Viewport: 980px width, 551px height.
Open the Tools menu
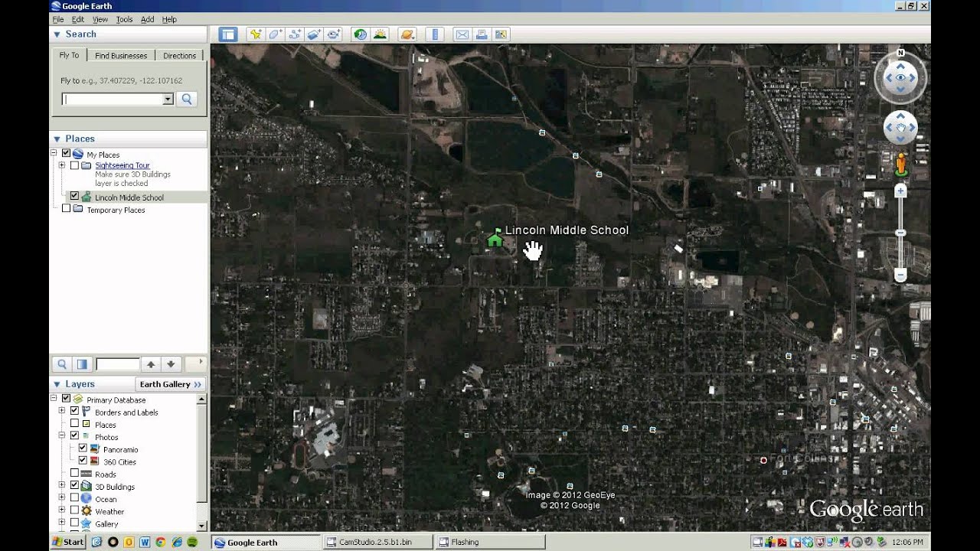pyautogui.click(x=124, y=19)
